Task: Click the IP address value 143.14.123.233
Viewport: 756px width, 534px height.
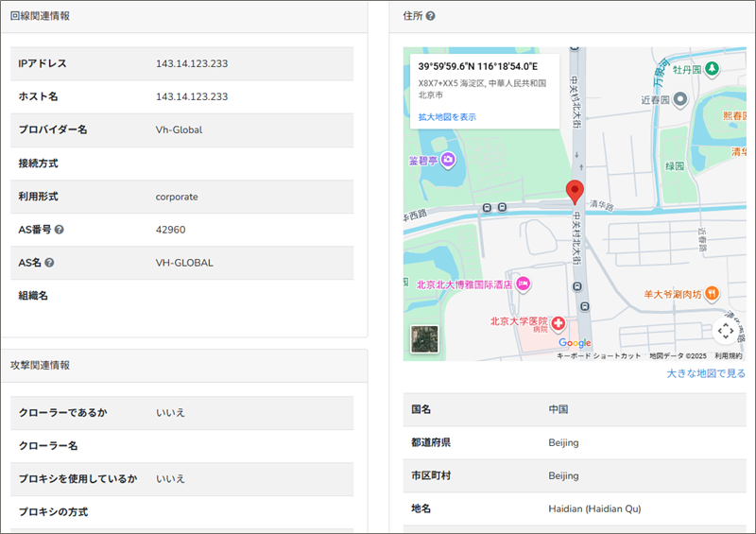Action: point(192,63)
